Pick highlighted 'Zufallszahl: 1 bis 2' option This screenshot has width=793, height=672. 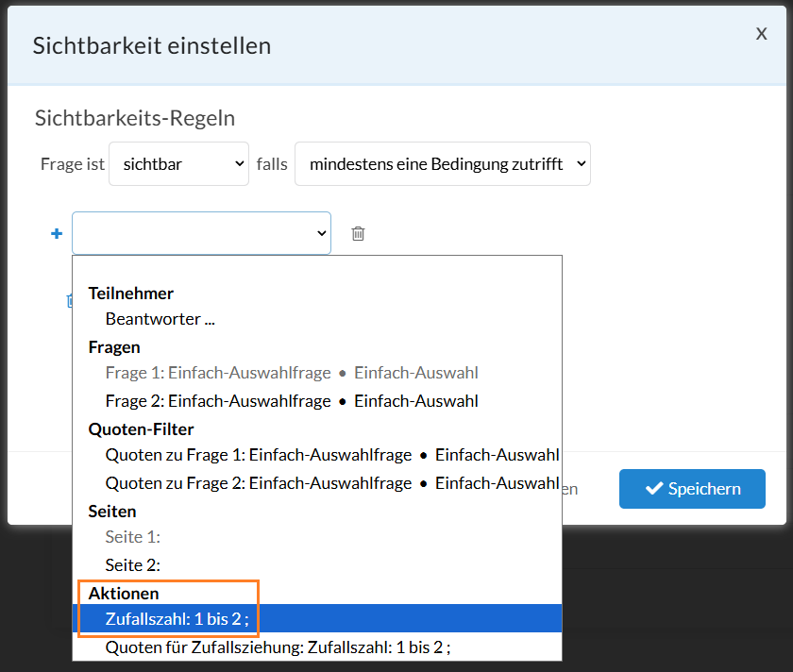click(317, 618)
